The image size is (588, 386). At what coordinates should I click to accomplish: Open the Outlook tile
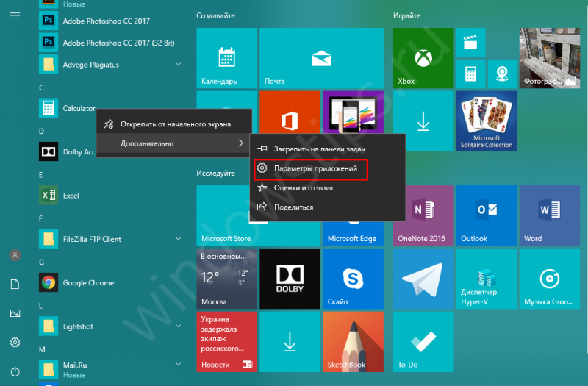[487, 215]
